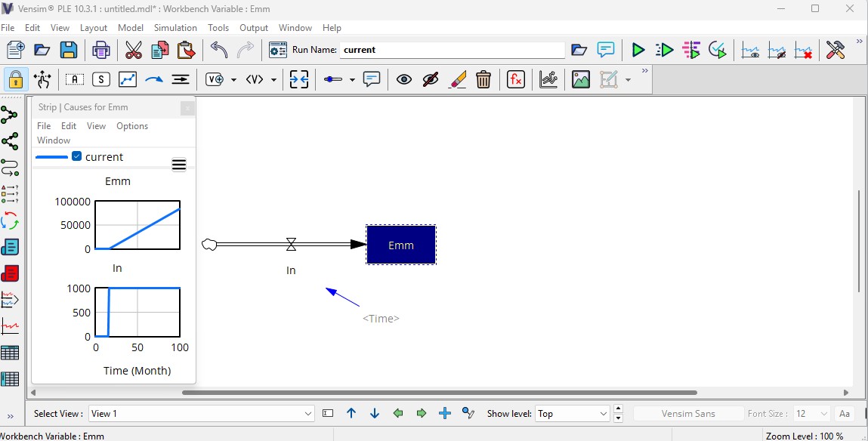The width and height of the screenshot is (868, 441).
Task: Open the Output menu
Action: click(254, 28)
